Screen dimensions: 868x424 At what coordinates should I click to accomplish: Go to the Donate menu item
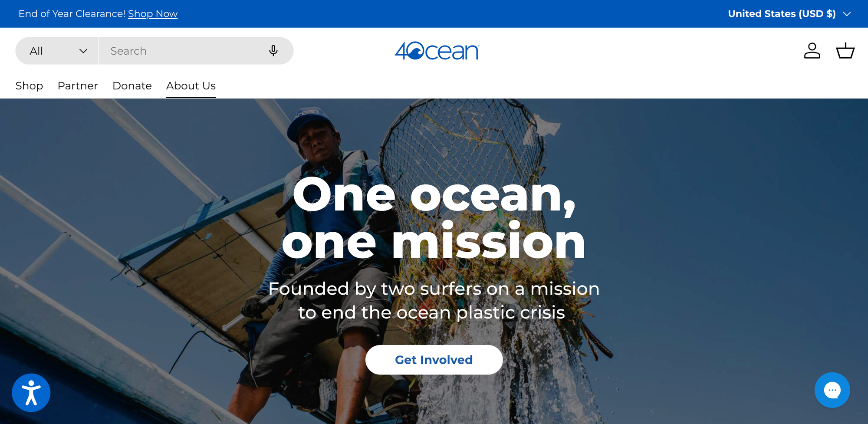coord(132,86)
